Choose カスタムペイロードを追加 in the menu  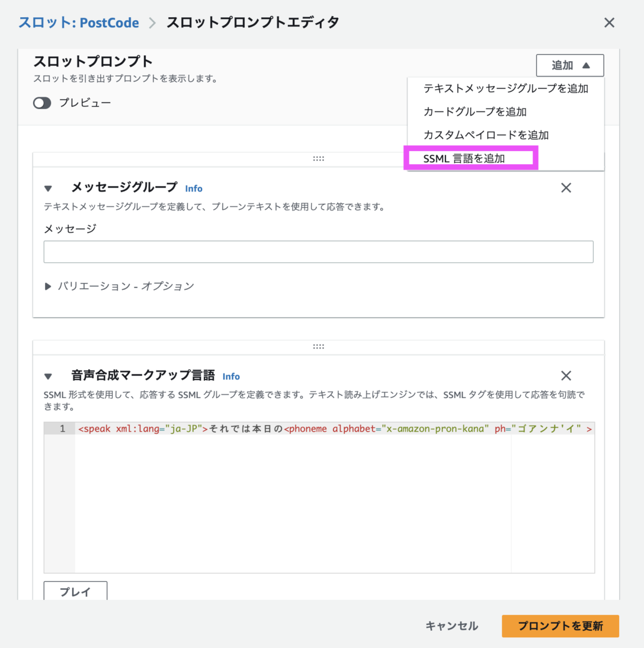click(486, 135)
